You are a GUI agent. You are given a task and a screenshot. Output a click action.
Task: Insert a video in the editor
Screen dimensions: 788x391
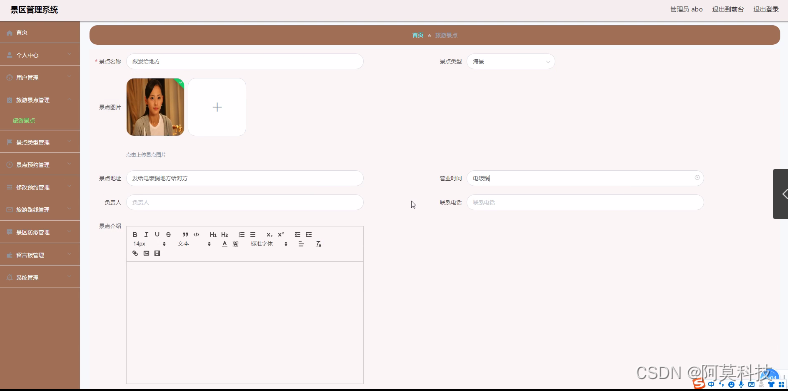coord(157,253)
